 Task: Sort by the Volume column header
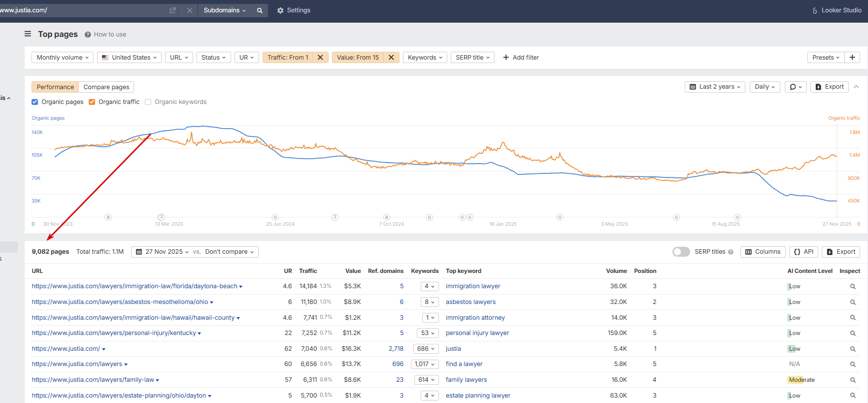point(616,271)
